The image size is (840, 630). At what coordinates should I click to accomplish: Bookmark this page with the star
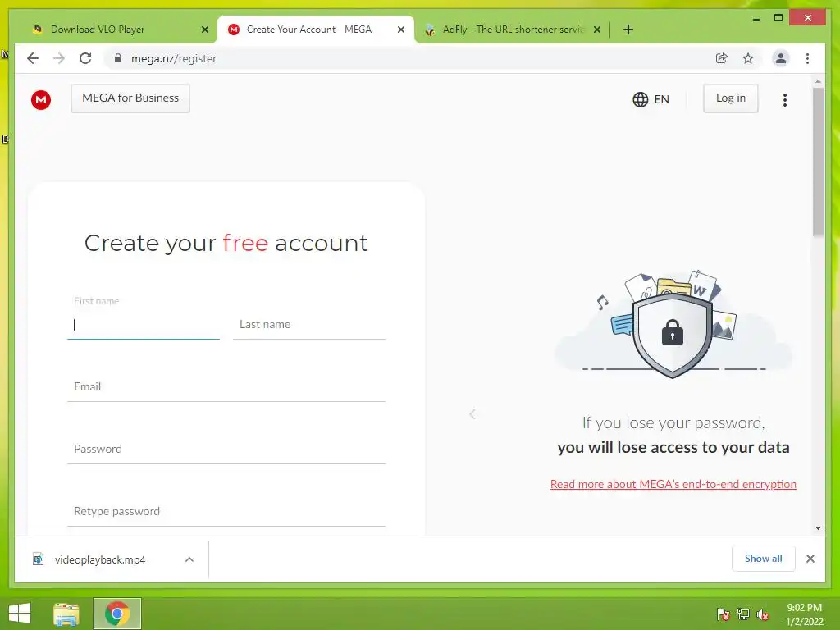748,58
